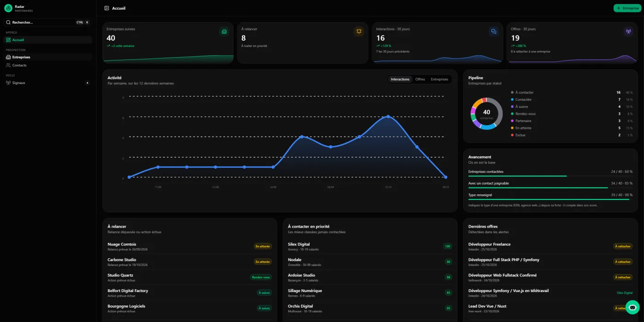This screenshot has height=322, width=644.
Task: Click the Partenaire pipeline row
Action: 572,121
